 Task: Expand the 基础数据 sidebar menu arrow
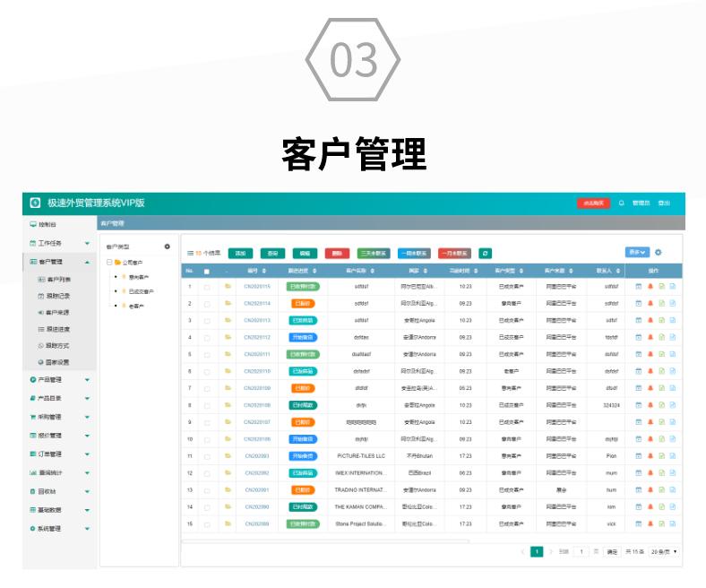87,510
